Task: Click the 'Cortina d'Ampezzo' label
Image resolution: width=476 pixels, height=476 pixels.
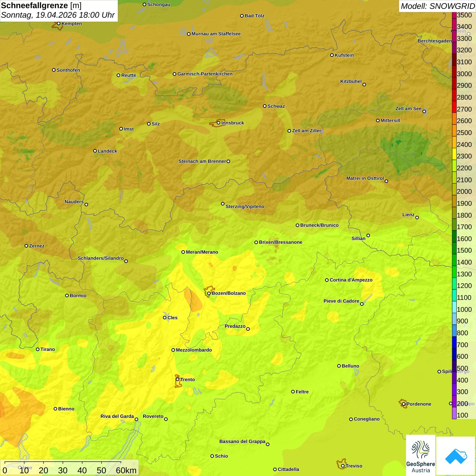Action: (351, 280)
